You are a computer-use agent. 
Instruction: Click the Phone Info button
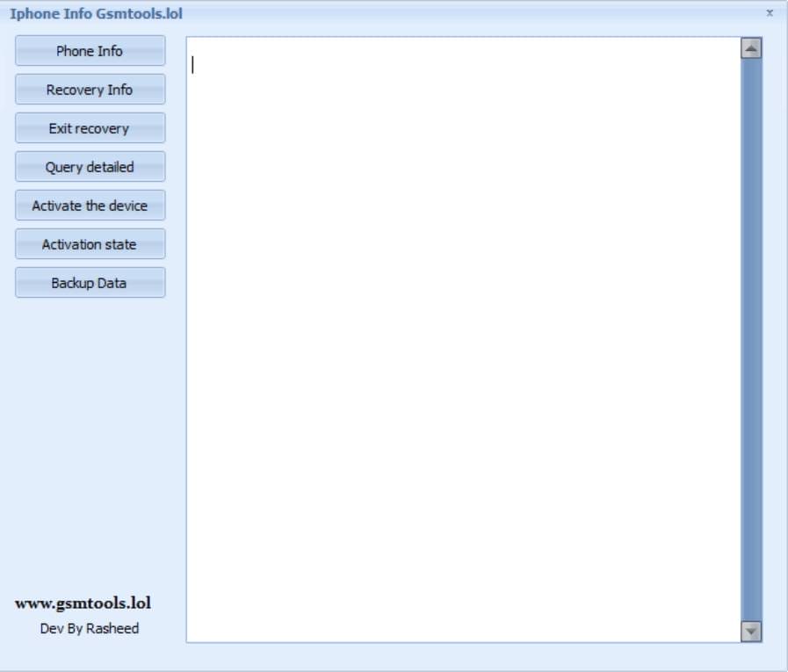point(90,51)
